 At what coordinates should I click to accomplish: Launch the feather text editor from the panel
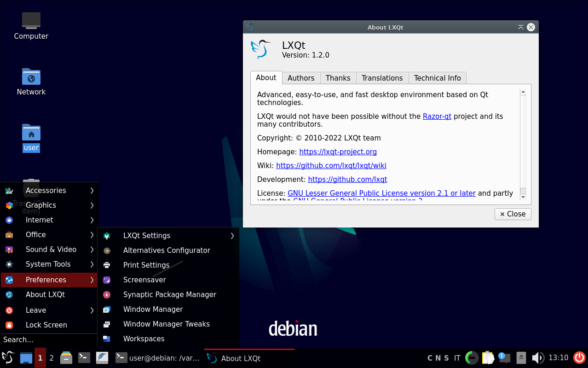[x=102, y=358]
